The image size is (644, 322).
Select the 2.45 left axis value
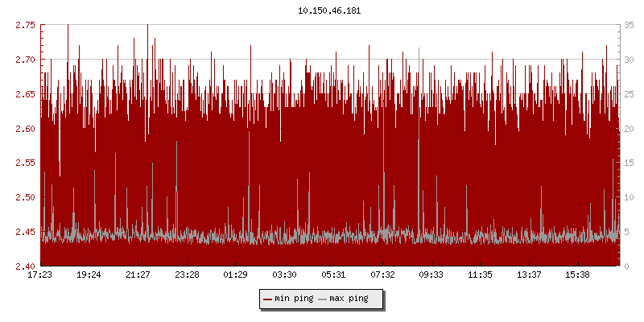pyautogui.click(x=25, y=232)
